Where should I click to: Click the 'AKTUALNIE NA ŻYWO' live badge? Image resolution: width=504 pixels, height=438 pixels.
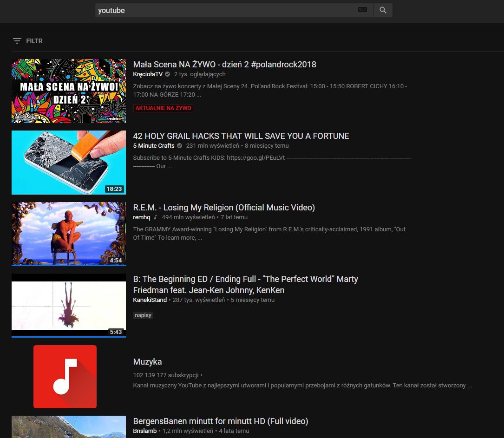coord(164,108)
